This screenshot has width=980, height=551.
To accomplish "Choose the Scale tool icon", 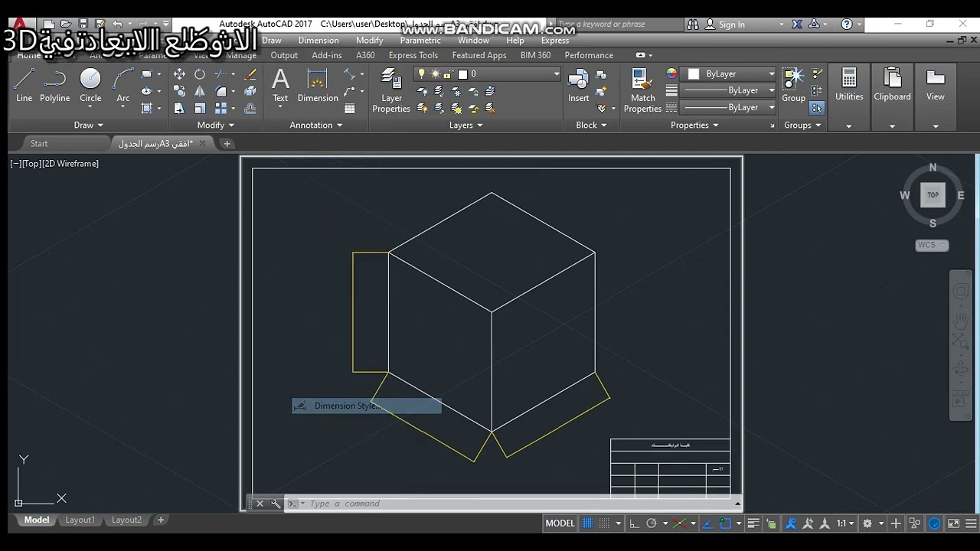I will pos(200,108).
